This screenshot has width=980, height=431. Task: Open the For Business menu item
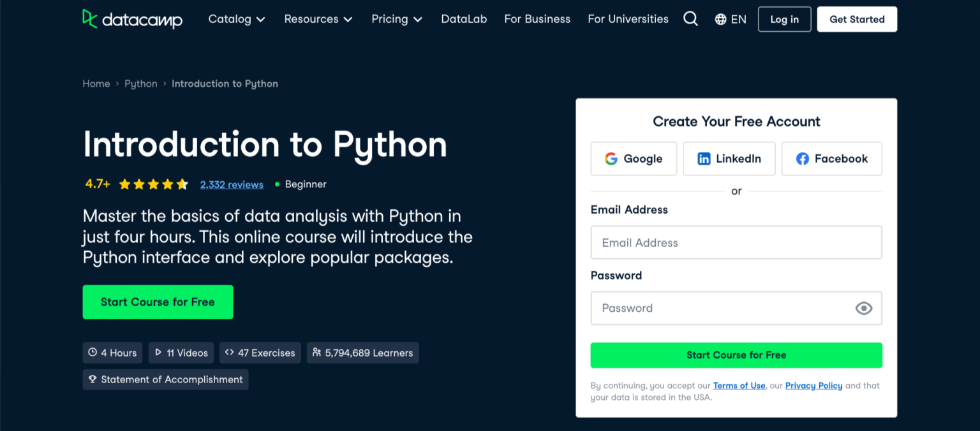pos(537,19)
